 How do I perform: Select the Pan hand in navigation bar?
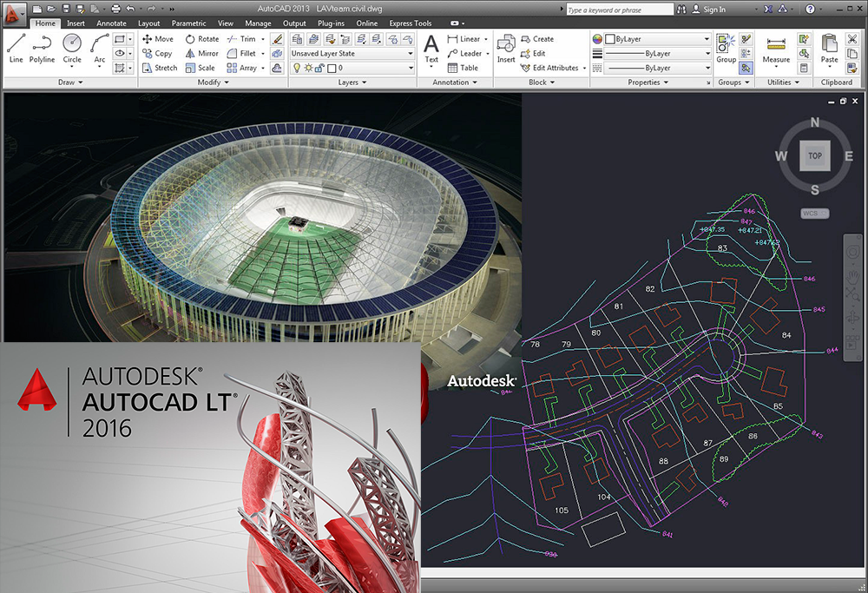[x=852, y=276]
